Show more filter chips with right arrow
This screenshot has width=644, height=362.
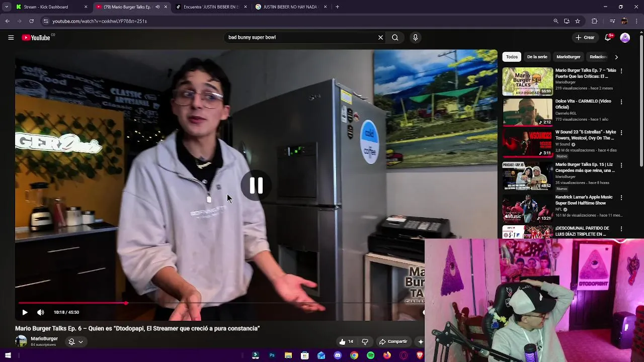click(616, 57)
